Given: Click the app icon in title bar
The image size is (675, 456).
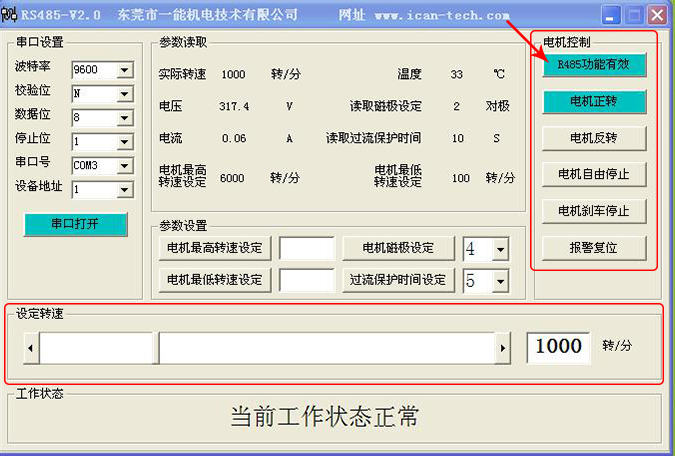Looking at the screenshot, I should click(9, 15).
